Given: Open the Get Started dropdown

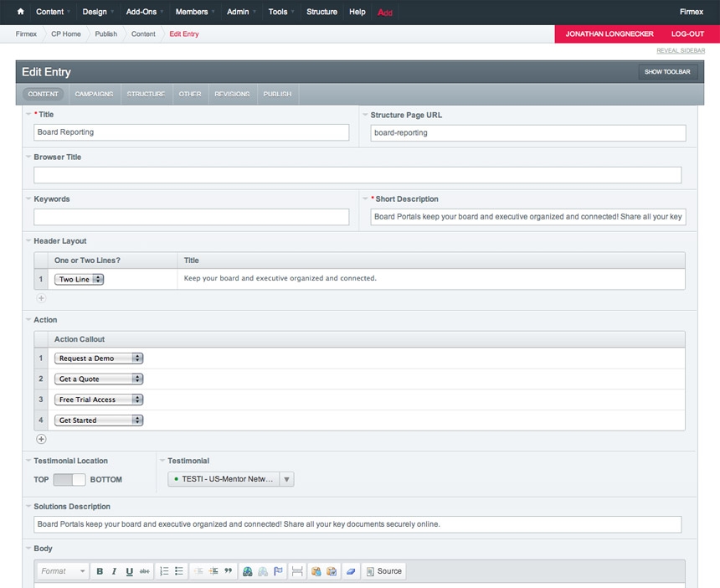Looking at the screenshot, I should click(99, 420).
